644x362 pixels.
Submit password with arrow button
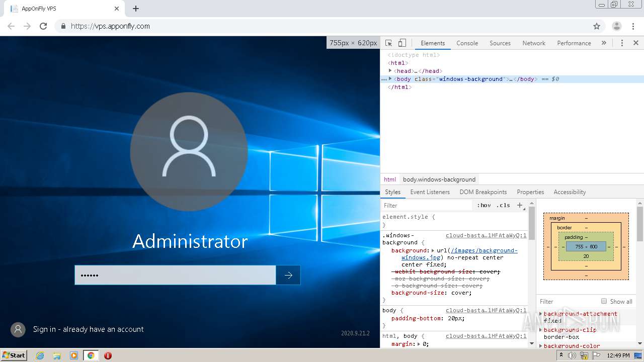288,275
